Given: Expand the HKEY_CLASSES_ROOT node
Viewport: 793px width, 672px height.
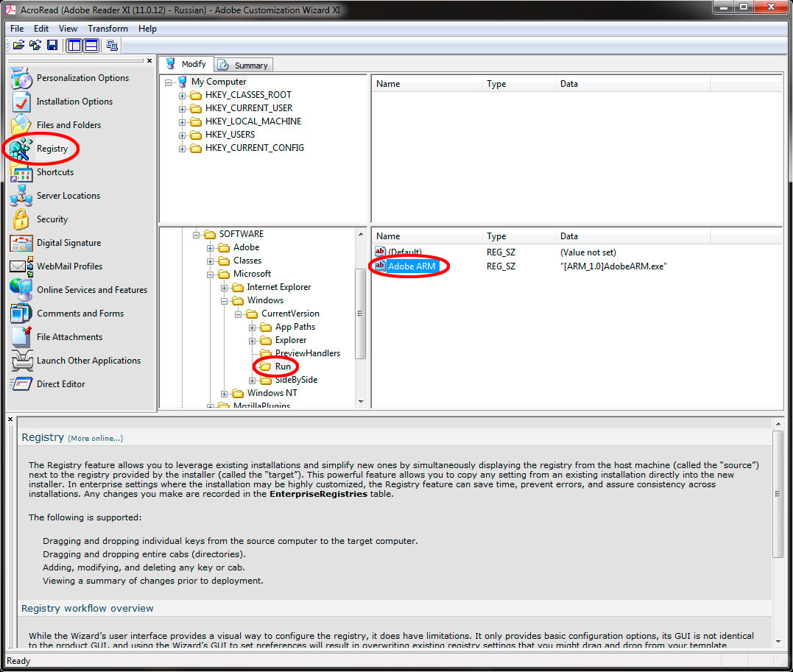Looking at the screenshot, I should [182, 96].
